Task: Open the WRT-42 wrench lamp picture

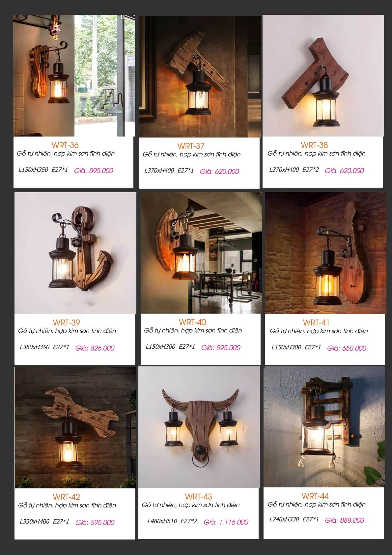Action: pyautogui.click(x=75, y=427)
